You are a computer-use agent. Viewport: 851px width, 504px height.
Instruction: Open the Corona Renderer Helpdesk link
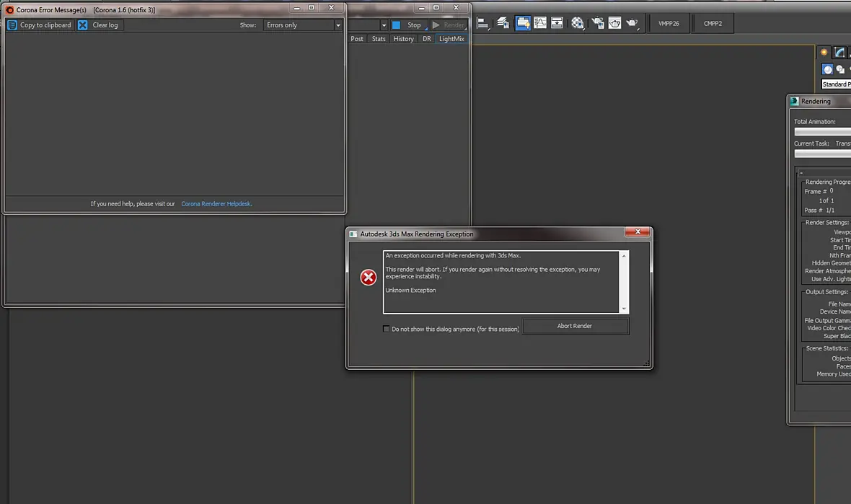point(216,204)
